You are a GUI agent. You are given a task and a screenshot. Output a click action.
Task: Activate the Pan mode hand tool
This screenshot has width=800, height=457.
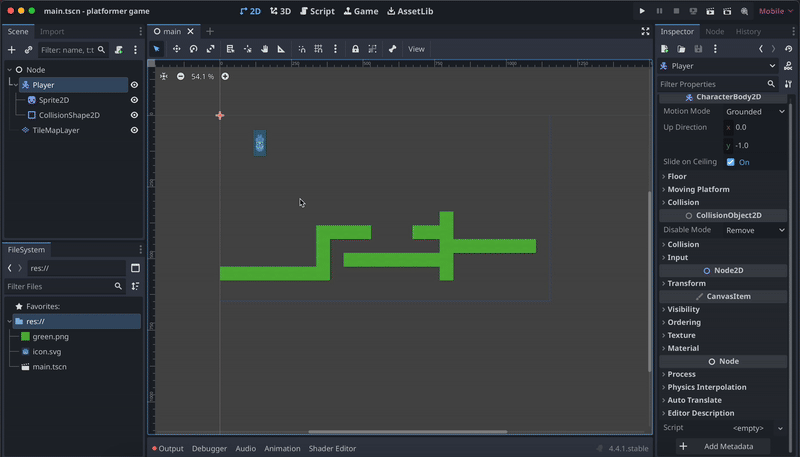264,49
